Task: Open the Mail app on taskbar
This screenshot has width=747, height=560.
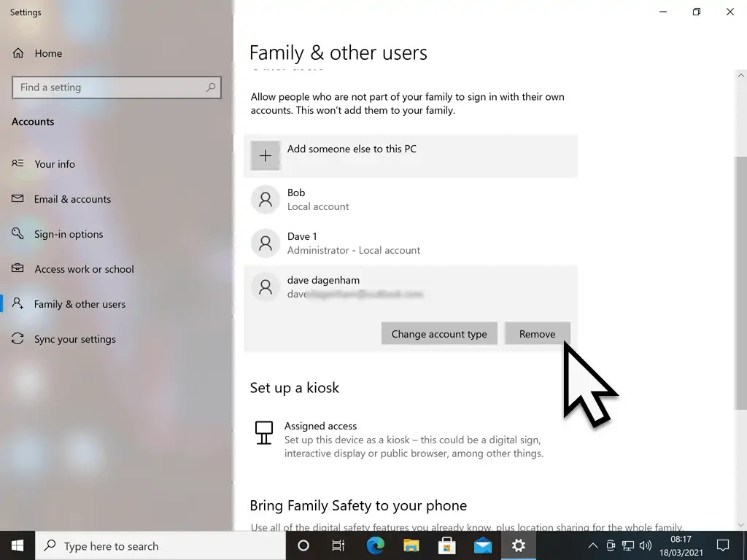Action: (483, 545)
